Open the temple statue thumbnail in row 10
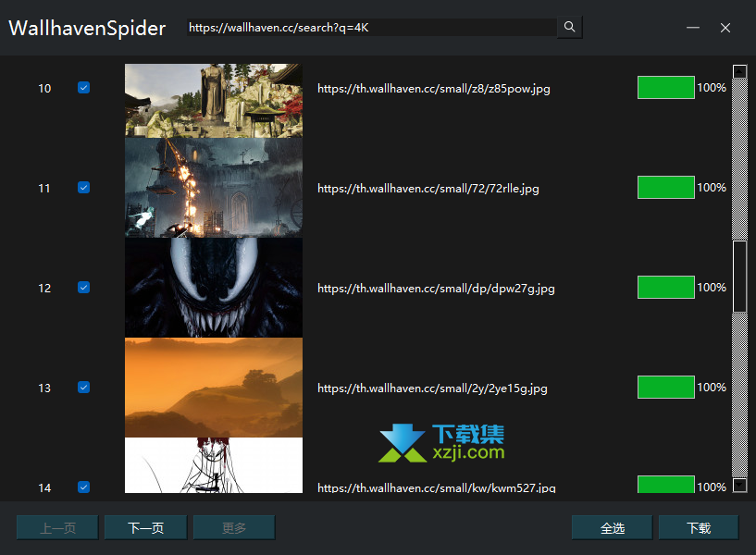 (214, 101)
